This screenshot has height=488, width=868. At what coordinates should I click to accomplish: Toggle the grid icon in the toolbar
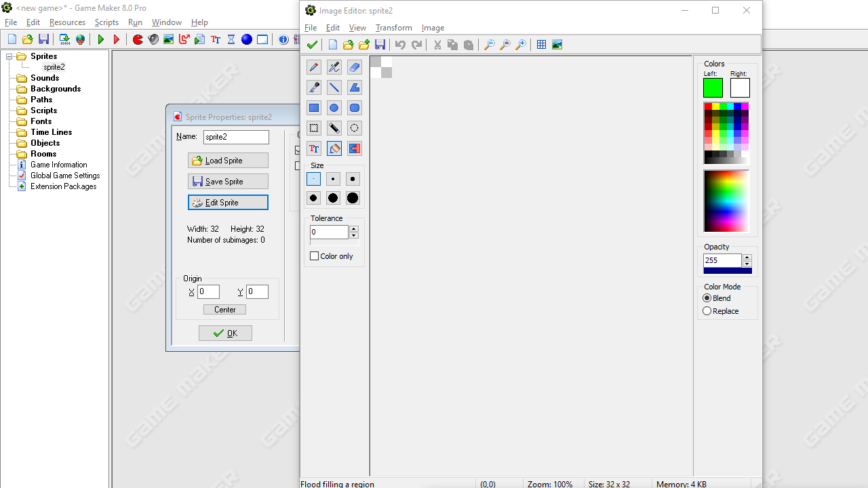[541, 45]
